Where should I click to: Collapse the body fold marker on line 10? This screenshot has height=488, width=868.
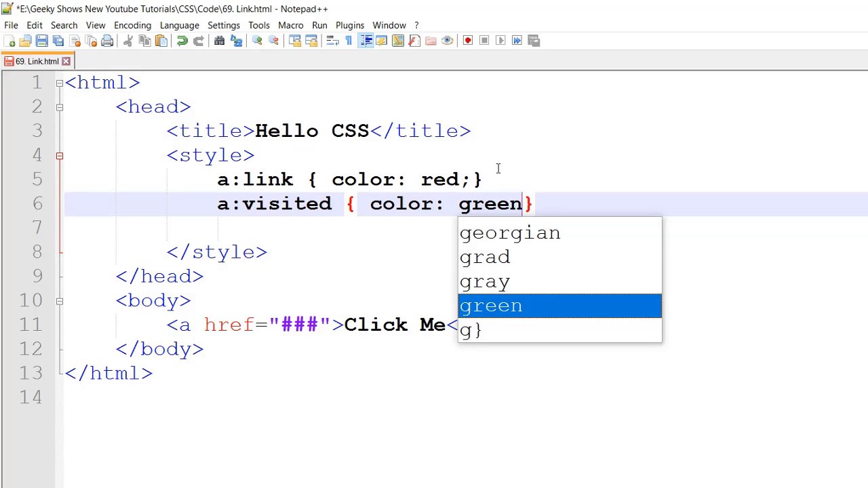(60, 301)
